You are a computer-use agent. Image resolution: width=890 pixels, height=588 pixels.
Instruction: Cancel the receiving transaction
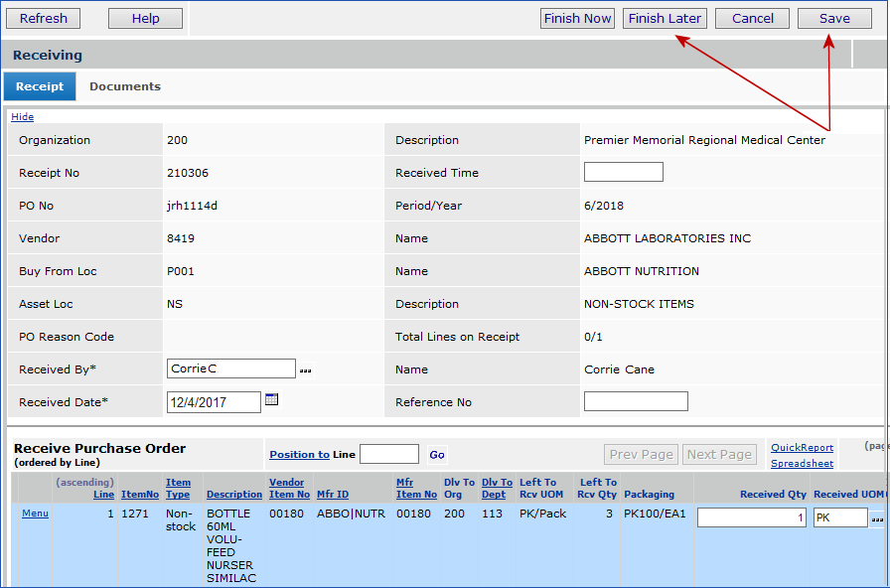[x=753, y=18]
